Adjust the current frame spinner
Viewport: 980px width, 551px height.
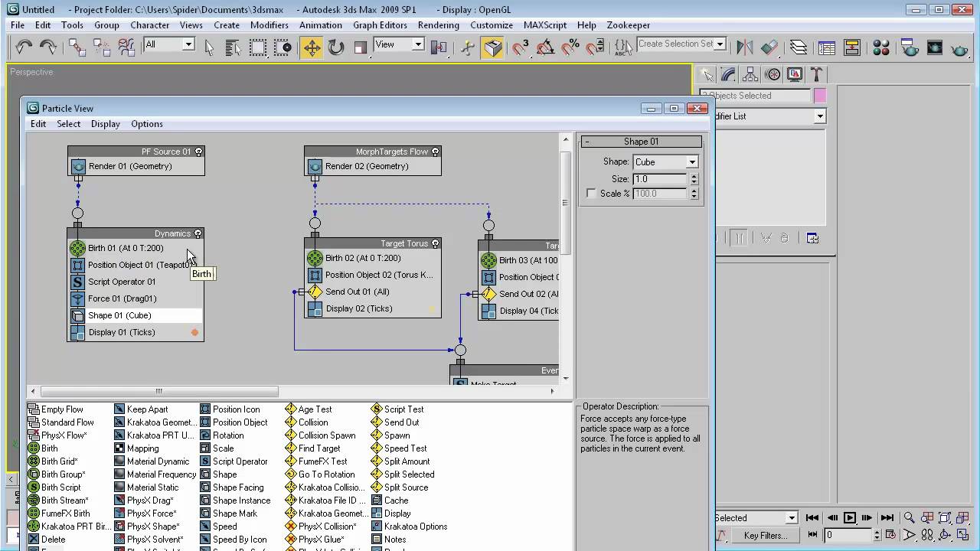(x=877, y=535)
